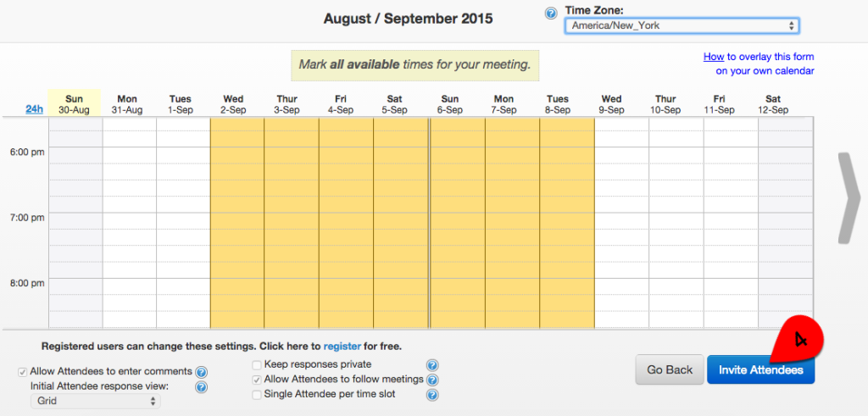Click help icon for attendee comments setting
This screenshot has height=416, width=868.
coord(202,372)
